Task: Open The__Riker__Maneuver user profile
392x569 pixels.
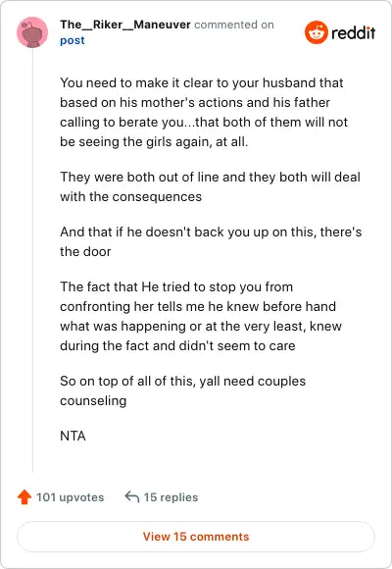Action: pyautogui.click(x=125, y=25)
